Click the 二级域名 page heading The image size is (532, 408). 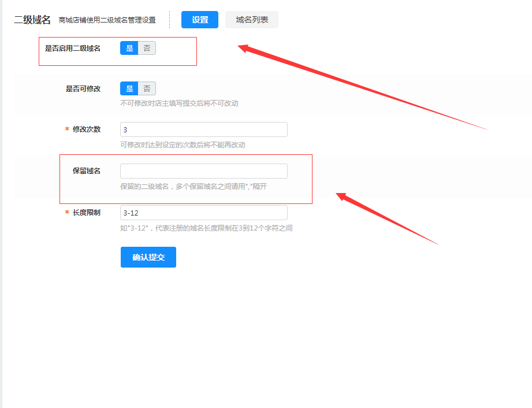[32, 20]
